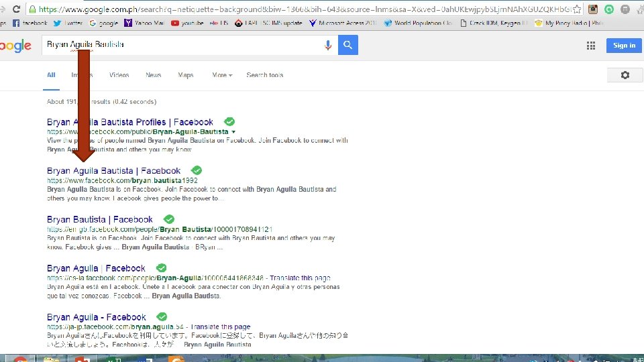Open the World Population Clock bookmark
This screenshot has width=644, height=362.
[418, 23]
